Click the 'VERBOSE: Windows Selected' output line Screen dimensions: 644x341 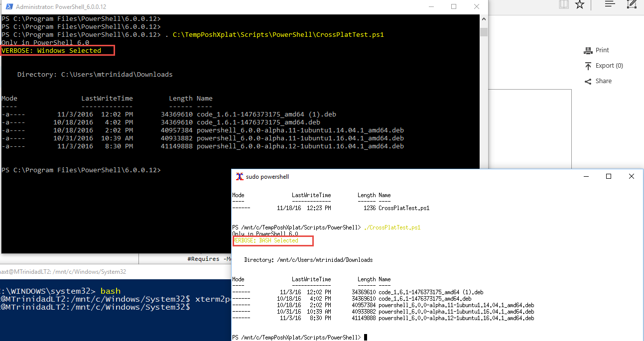tap(51, 51)
